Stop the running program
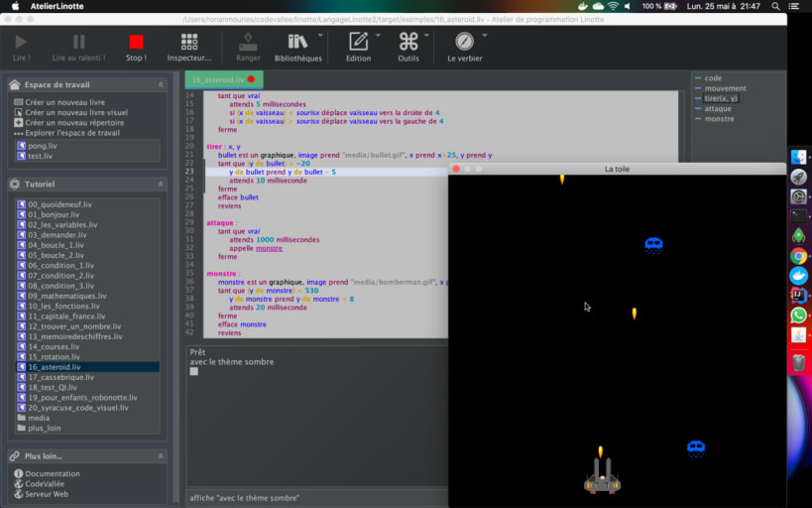Viewport: 812px width, 508px height. pos(136,42)
